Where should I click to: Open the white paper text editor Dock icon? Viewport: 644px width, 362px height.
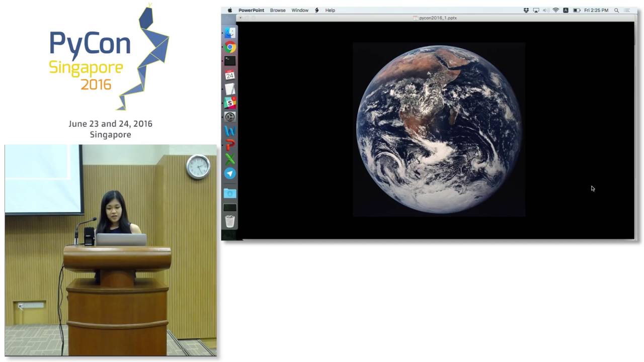230,89
